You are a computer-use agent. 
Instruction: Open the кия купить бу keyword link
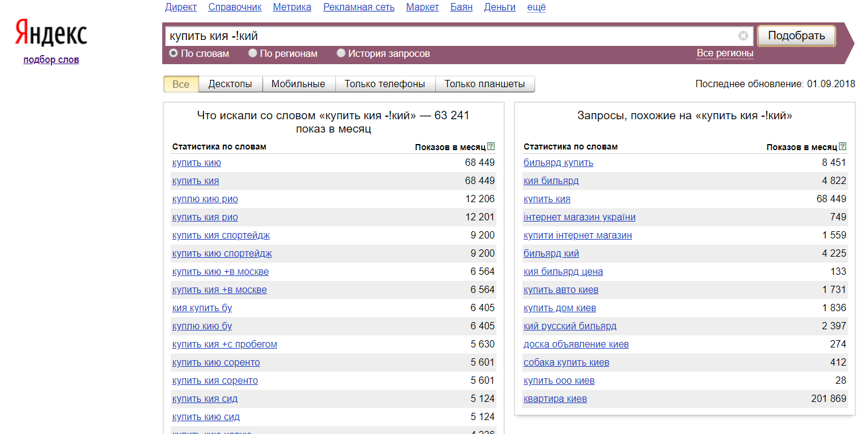[x=202, y=308]
